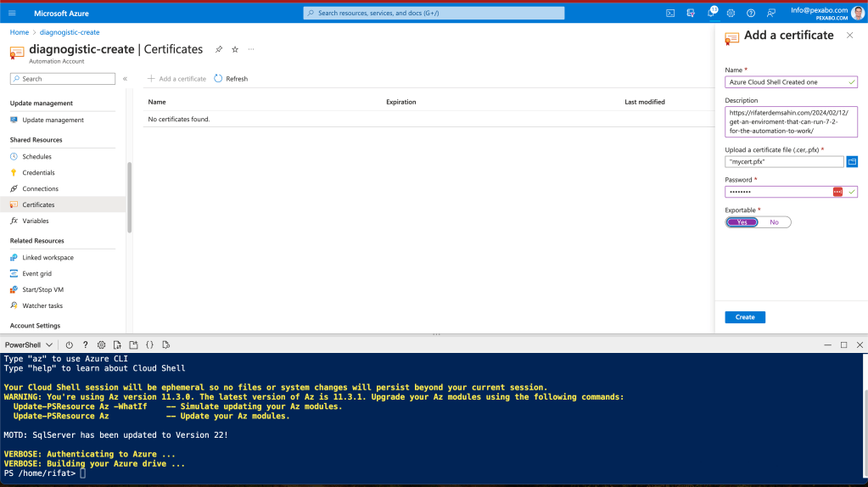Click the certificate file path field
Viewport: 868px width, 487px height.
click(784, 161)
